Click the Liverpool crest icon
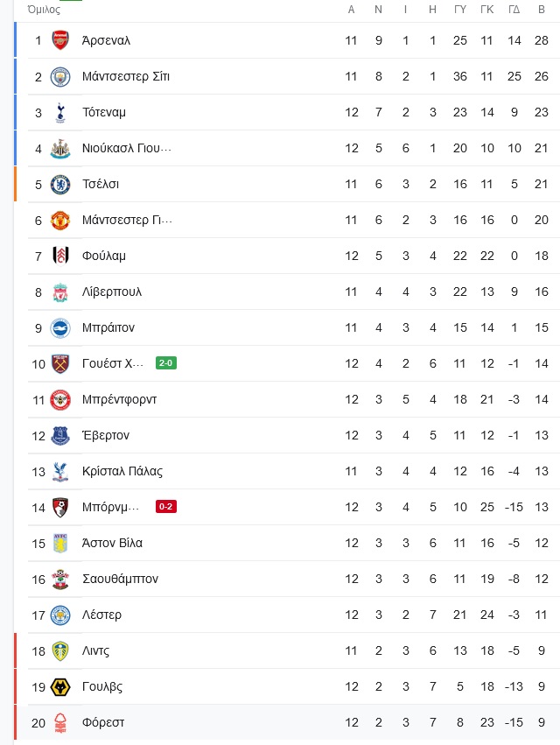 [x=60, y=292]
